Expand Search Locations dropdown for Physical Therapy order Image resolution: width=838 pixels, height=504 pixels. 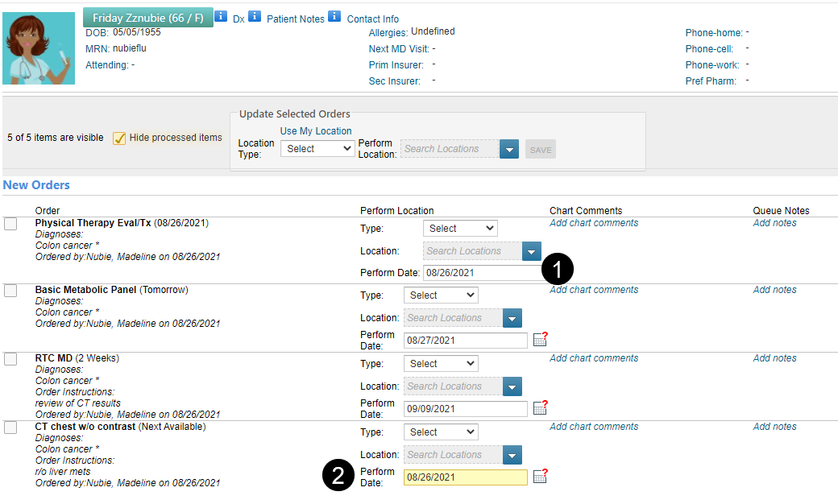pos(531,251)
